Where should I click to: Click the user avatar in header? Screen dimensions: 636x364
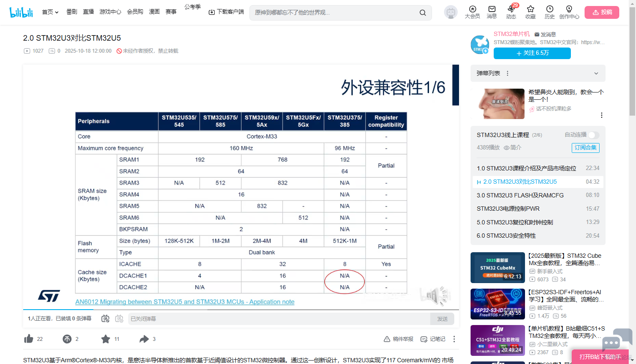point(451,12)
